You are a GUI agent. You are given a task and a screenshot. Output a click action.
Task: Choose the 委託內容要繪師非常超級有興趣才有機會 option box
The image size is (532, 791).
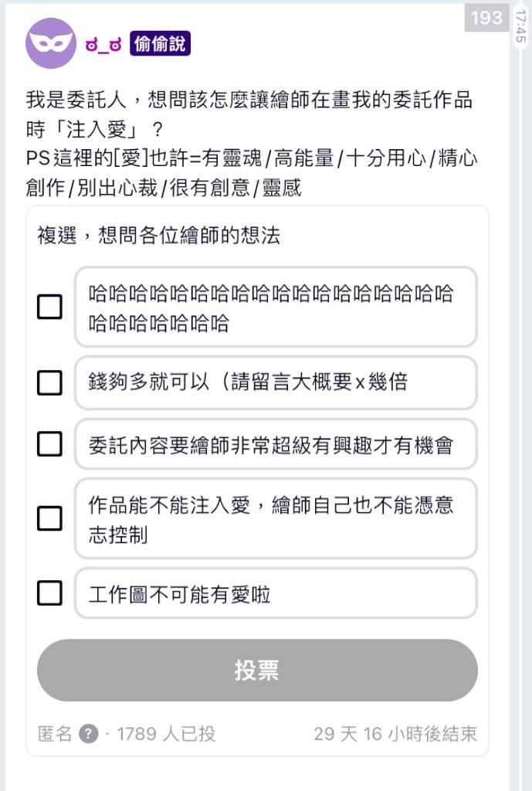point(276,444)
